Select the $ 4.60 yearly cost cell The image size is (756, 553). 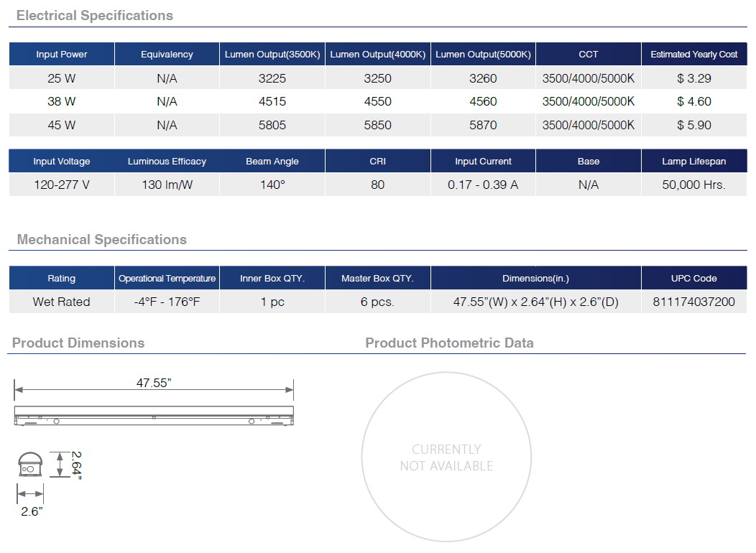point(693,102)
